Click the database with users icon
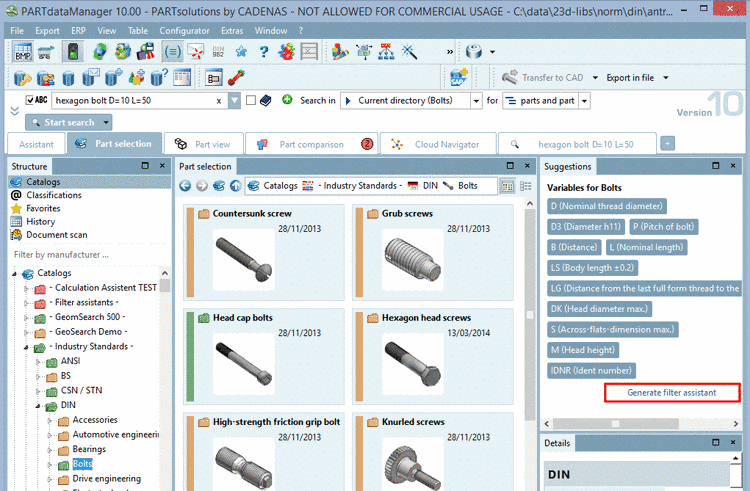 45,77
